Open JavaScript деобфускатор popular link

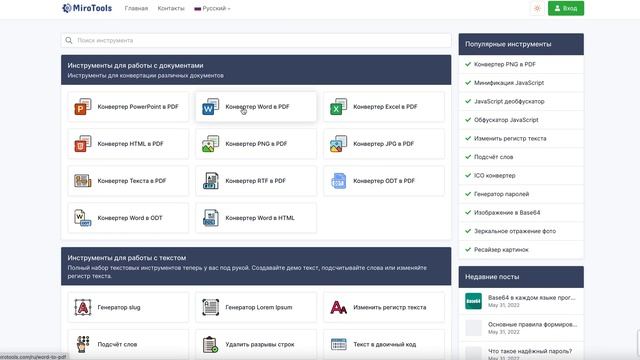click(509, 101)
